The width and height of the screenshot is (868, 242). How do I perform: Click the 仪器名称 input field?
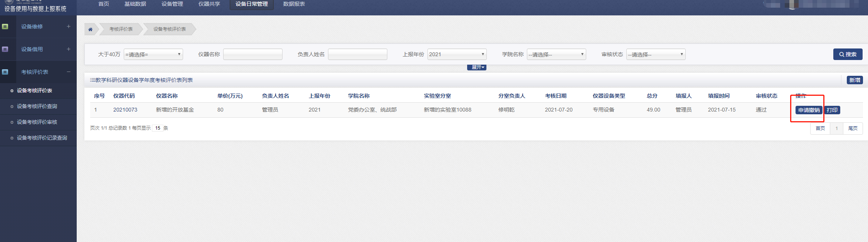coord(253,55)
